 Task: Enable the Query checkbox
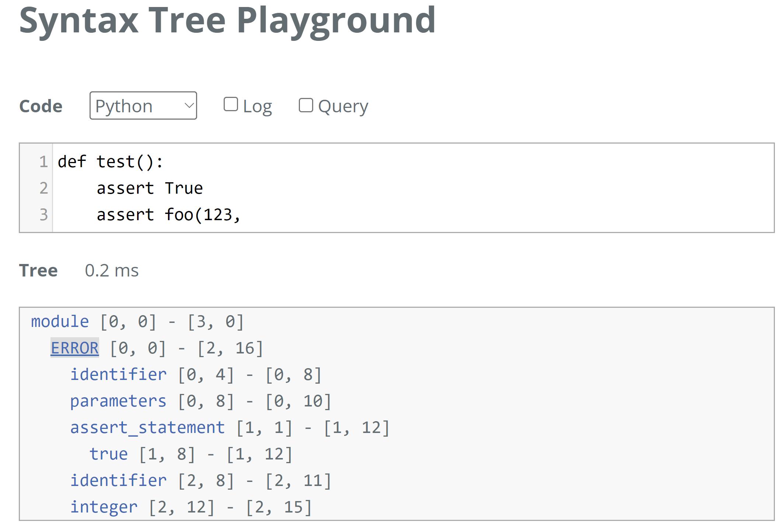click(x=306, y=105)
